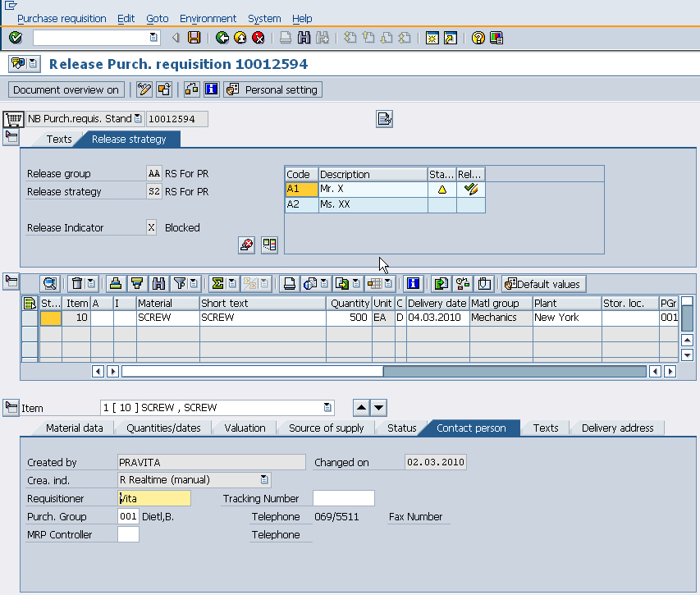Click the blue Information icon in grid toolbar
This screenshot has width=700, height=595.
click(x=413, y=284)
